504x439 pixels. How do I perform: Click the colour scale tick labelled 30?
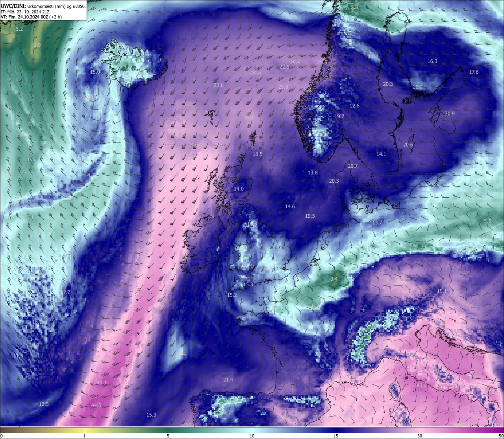420,436
